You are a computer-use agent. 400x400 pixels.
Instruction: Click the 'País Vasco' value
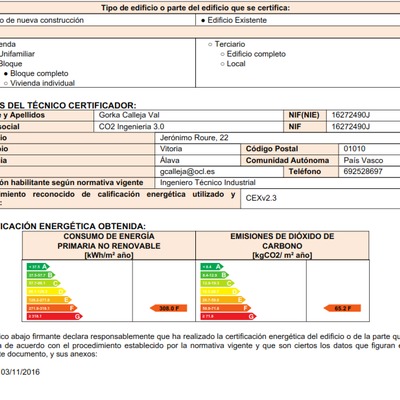pos(363,160)
